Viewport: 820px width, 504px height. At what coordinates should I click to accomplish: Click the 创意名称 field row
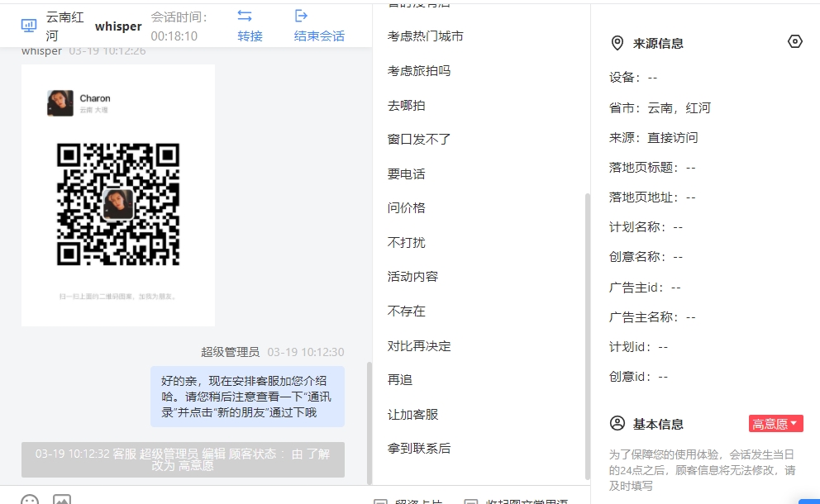646,257
